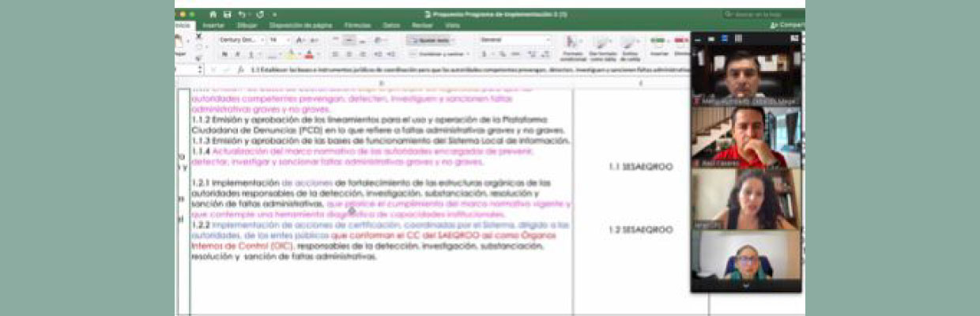Click the Redo arrow icon
The image size is (980, 316).
(259, 14)
